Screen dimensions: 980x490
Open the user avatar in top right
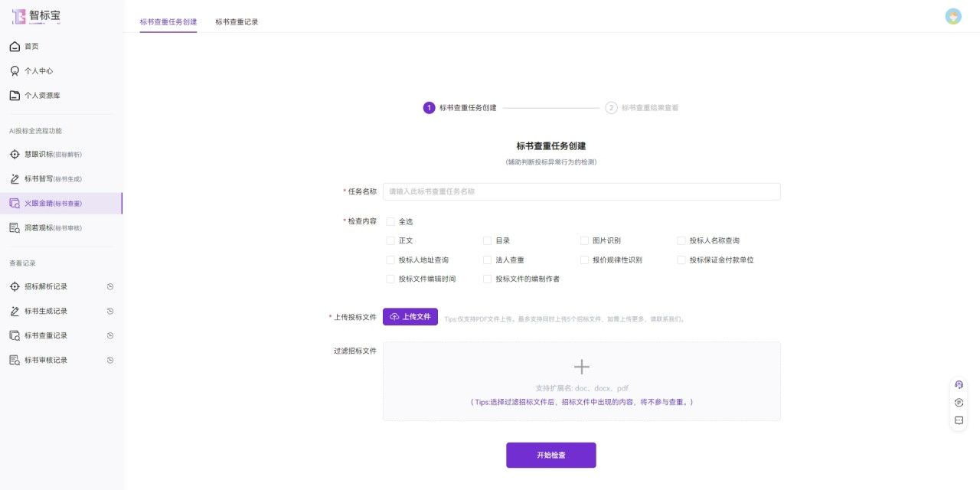(x=953, y=17)
